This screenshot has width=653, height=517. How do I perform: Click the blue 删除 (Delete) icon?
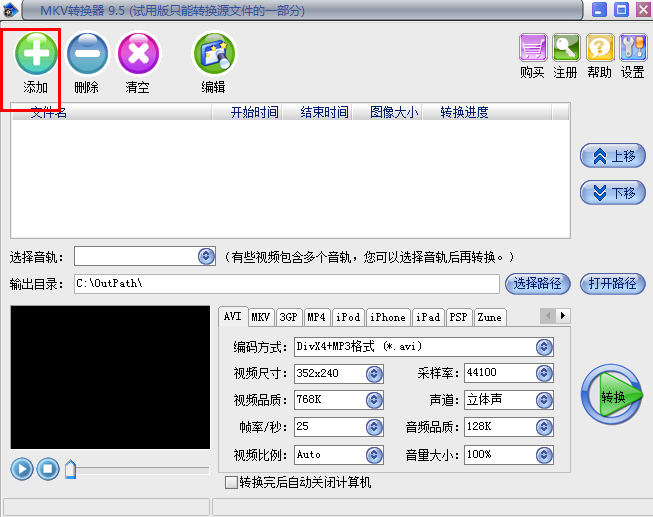point(87,54)
